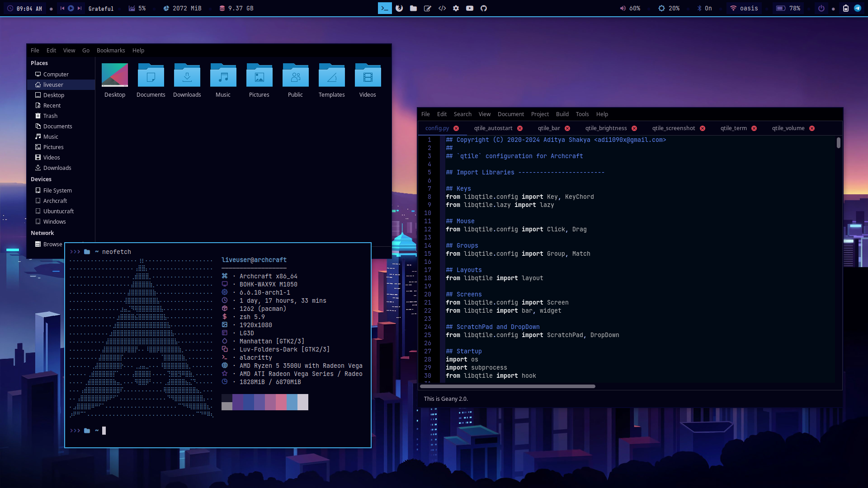The image size is (868, 488).
Task: Open Geany's Build menu
Action: point(562,114)
